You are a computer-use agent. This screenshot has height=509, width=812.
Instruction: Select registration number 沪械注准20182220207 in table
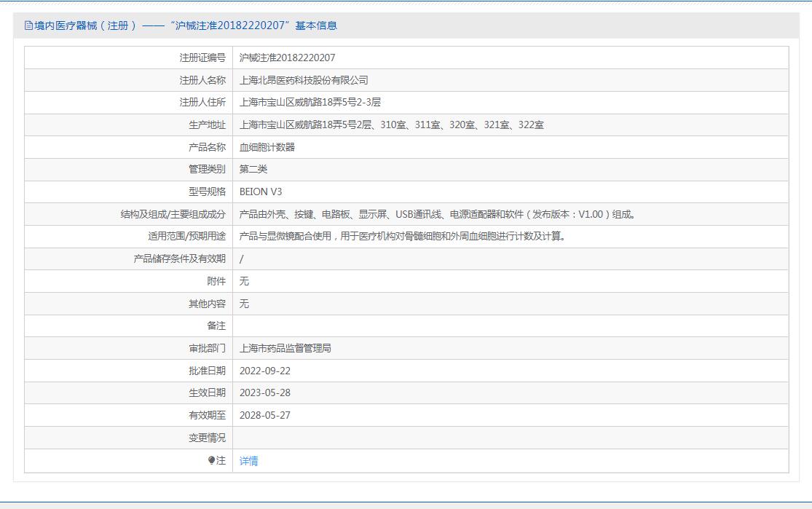(287, 58)
